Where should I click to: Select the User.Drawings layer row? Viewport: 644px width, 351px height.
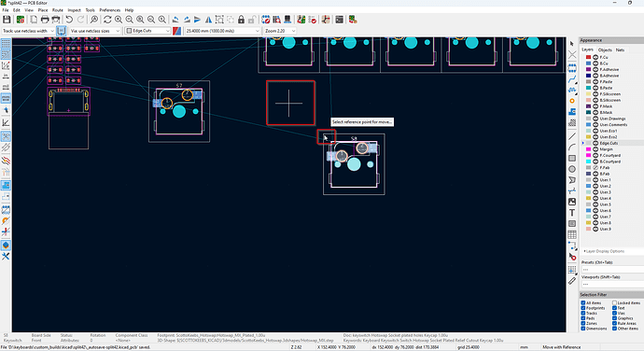pyautogui.click(x=612, y=119)
